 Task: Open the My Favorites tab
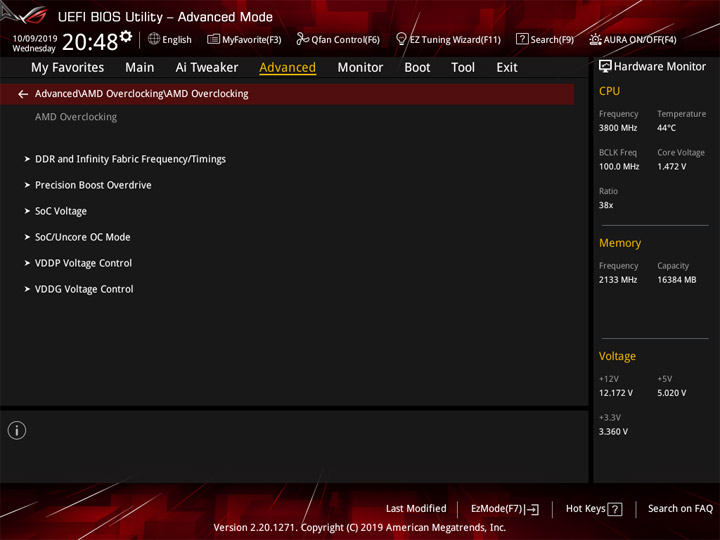pos(68,68)
